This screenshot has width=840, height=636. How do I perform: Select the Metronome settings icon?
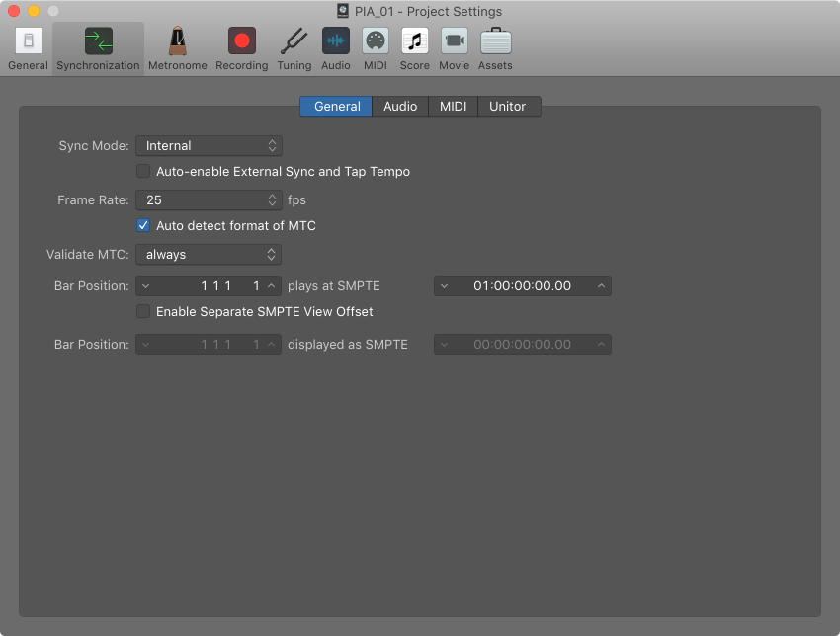tap(178, 48)
